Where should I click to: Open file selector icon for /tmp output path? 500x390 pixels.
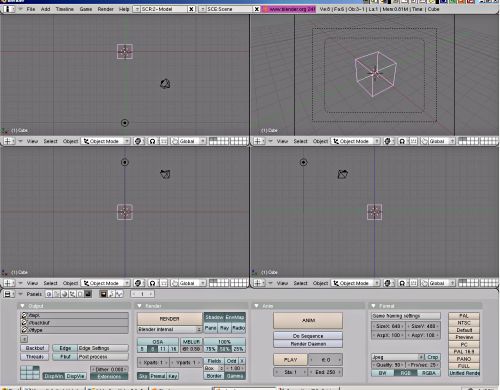(24, 315)
